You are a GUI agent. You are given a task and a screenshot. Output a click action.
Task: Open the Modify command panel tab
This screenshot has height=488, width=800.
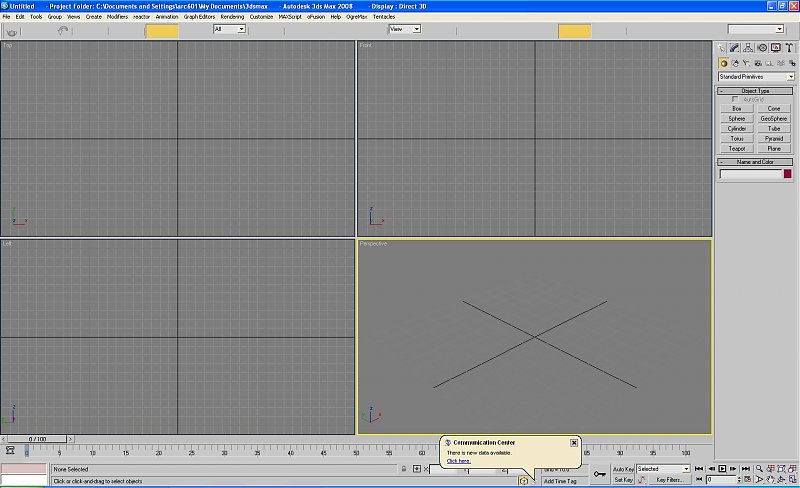(734, 47)
